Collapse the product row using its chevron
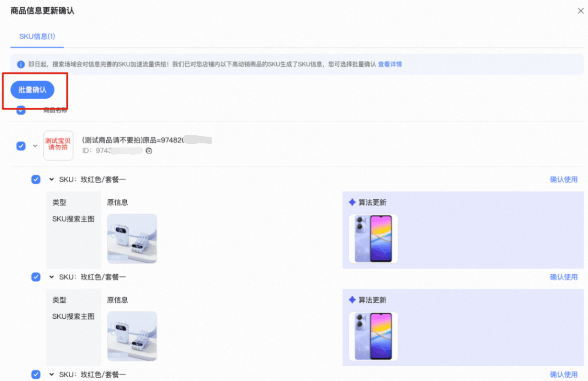Viewport: 588px width, 381px height. point(35,146)
